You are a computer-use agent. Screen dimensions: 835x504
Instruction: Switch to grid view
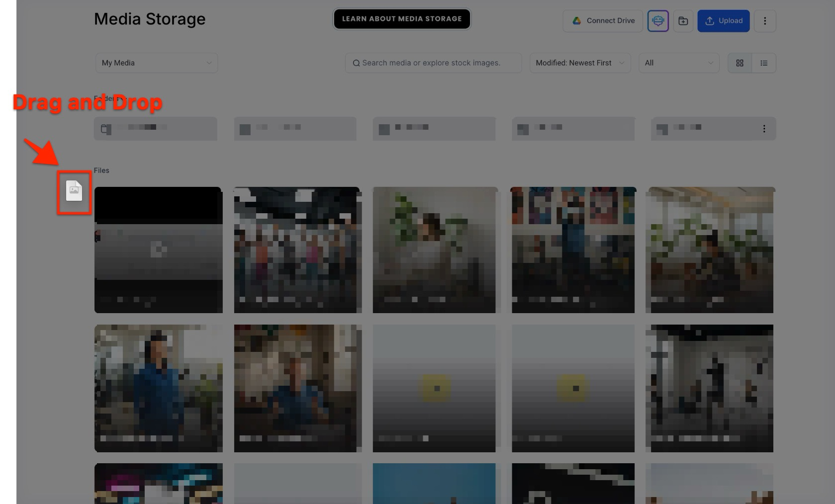pyautogui.click(x=740, y=63)
